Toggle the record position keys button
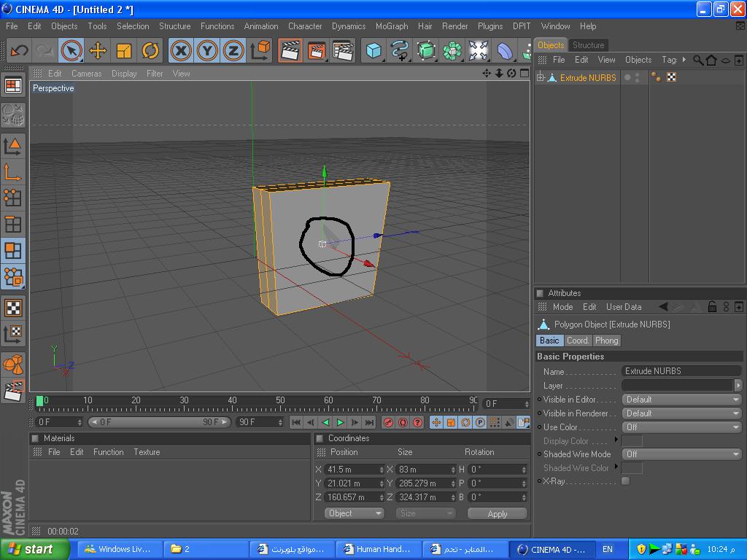 [x=436, y=422]
